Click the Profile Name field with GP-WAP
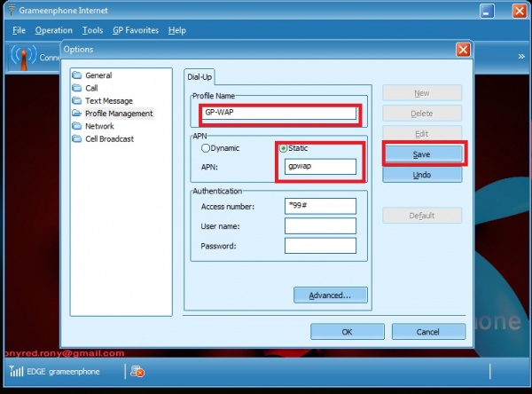 coord(279,113)
